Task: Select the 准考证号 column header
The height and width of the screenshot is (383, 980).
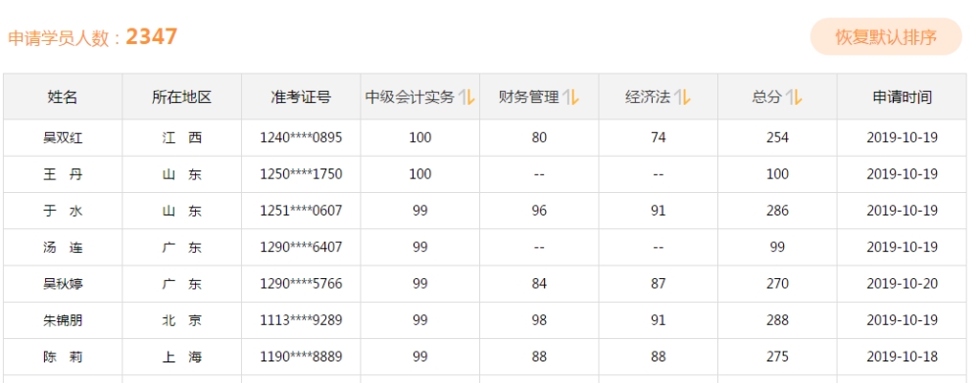Action: click(301, 98)
